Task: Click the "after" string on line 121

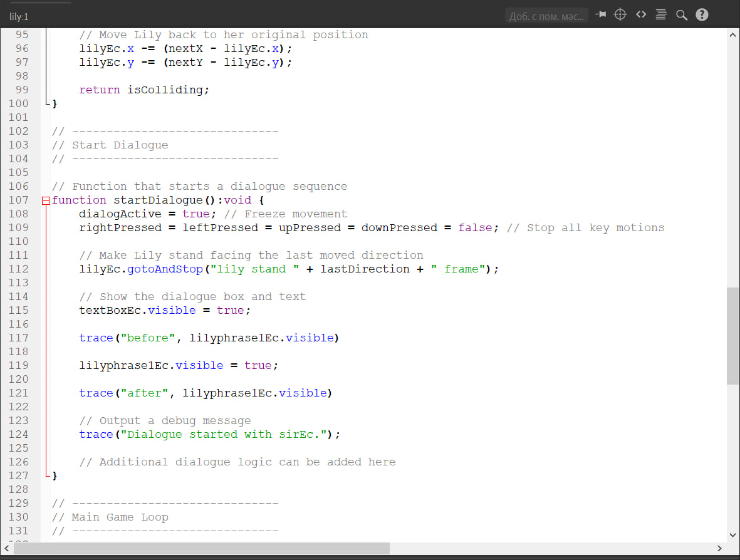Action: (x=144, y=393)
